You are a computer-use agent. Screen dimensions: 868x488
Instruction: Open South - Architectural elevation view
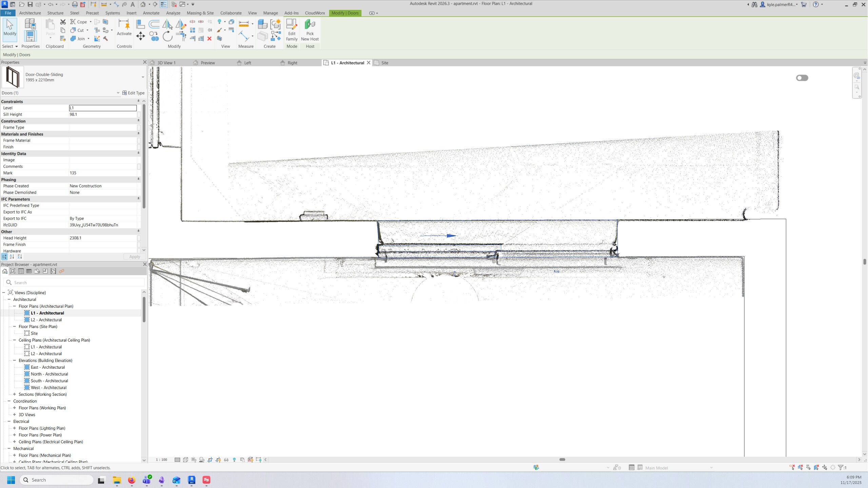tap(49, 381)
